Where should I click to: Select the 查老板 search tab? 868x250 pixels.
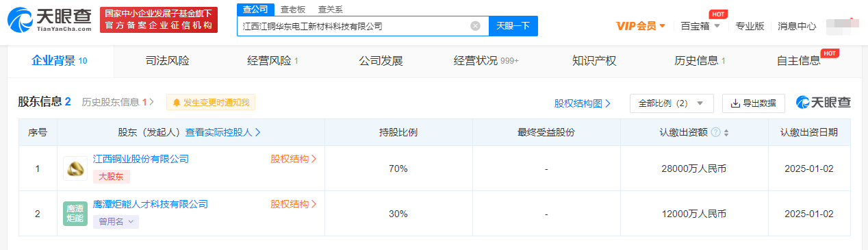[293, 9]
